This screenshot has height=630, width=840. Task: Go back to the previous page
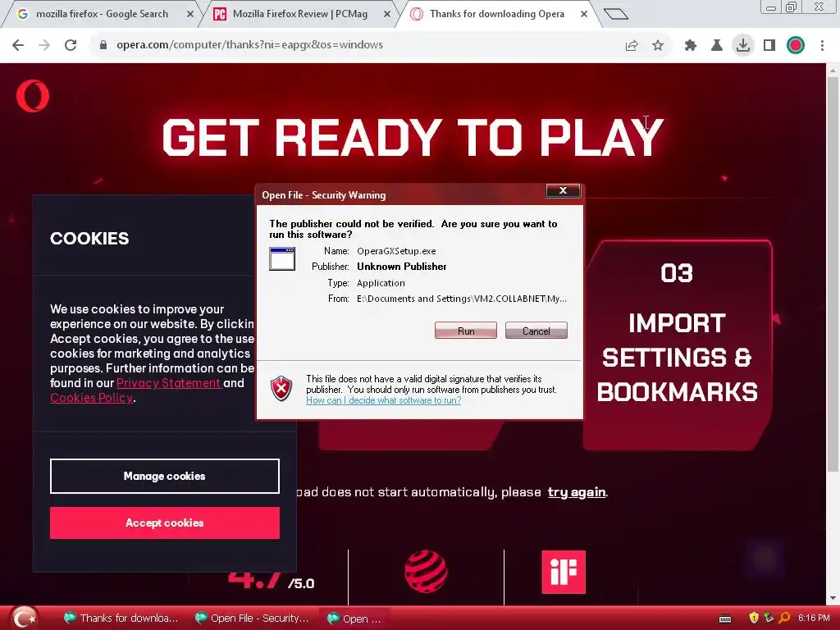[18, 45]
